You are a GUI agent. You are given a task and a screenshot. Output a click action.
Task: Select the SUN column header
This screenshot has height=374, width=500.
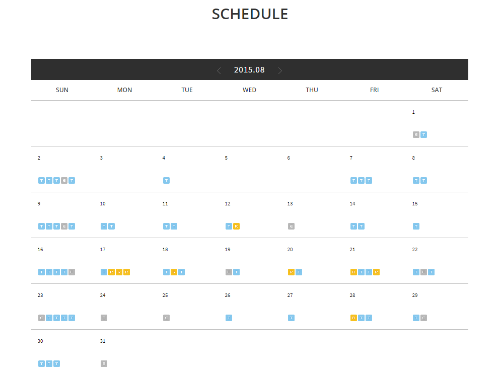pyautogui.click(x=62, y=90)
